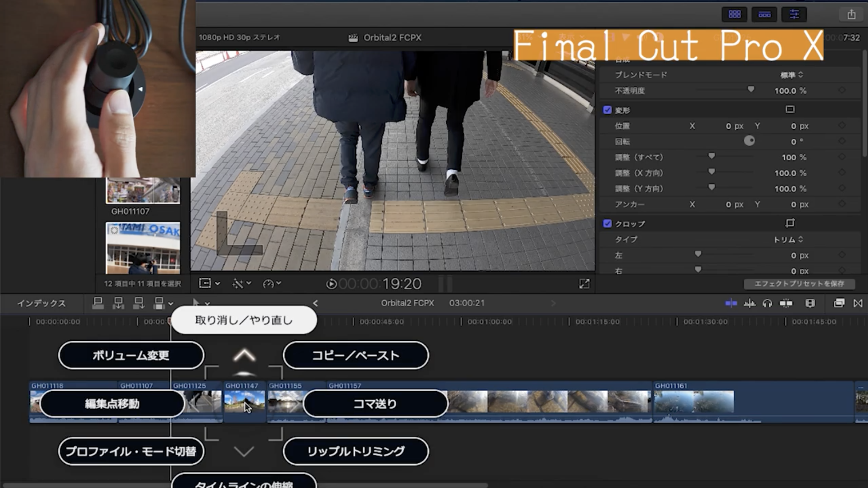The height and width of the screenshot is (488, 868).
Task: Toggle audio skimming
Action: (750, 303)
